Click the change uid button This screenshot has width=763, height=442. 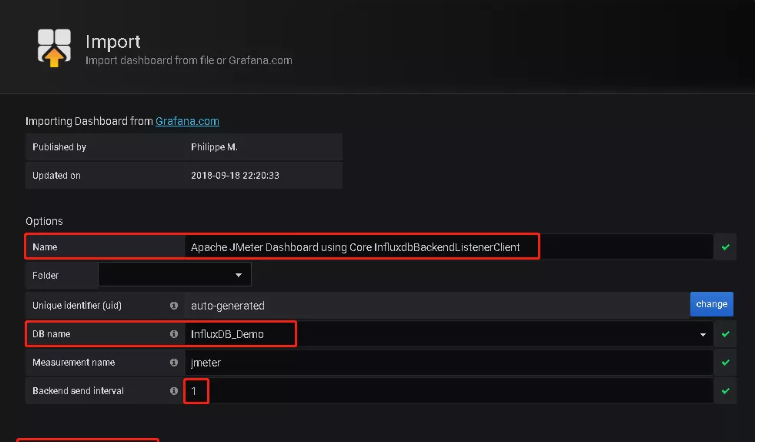coord(711,304)
